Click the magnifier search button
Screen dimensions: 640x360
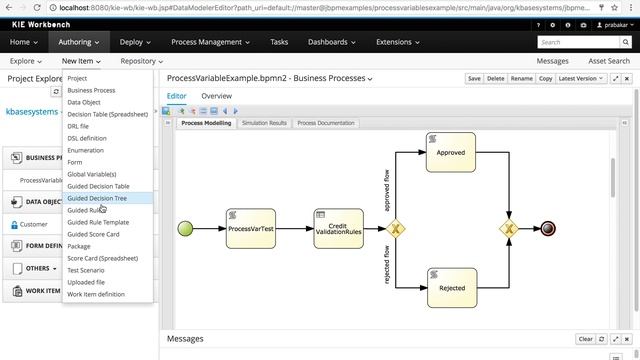(x=625, y=42)
